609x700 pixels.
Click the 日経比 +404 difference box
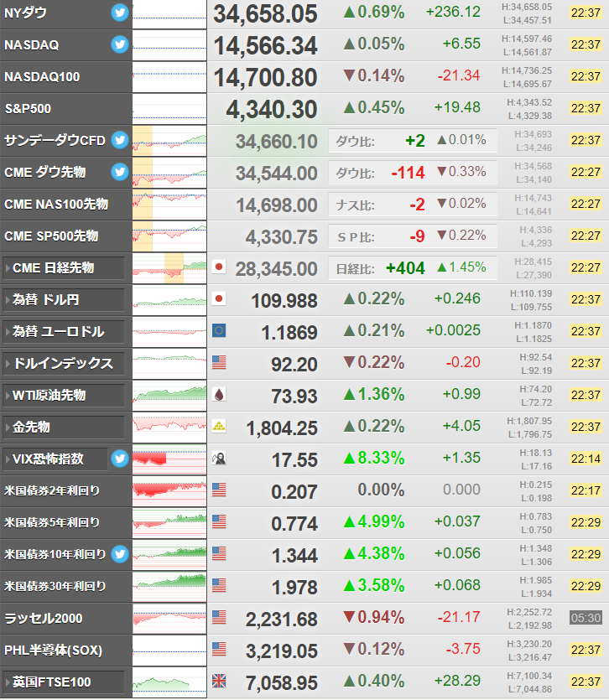413,268
